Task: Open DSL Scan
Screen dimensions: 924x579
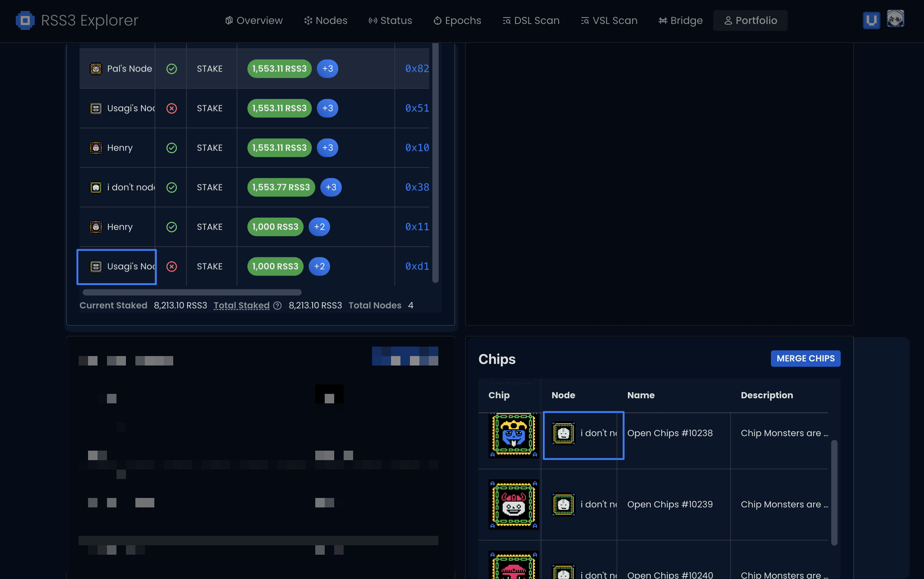Action: click(x=531, y=20)
